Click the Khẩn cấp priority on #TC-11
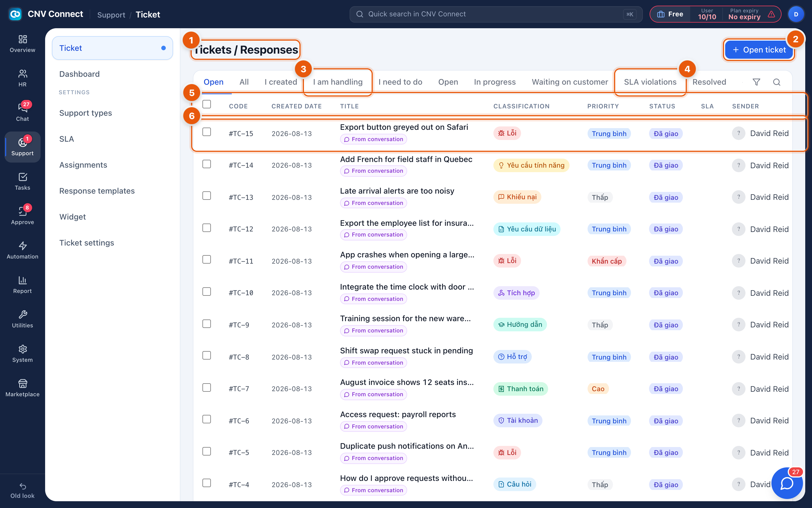812x508 pixels. pyautogui.click(x=607, y=261)
